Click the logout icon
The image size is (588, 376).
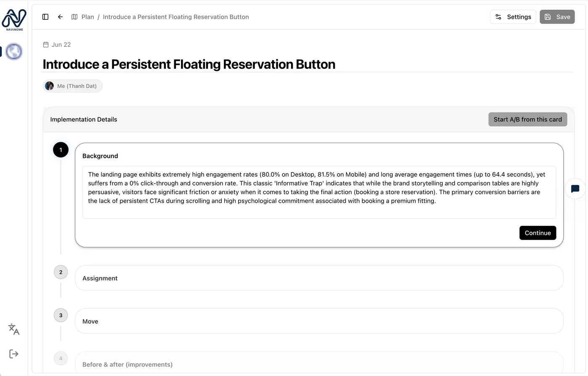14,354
